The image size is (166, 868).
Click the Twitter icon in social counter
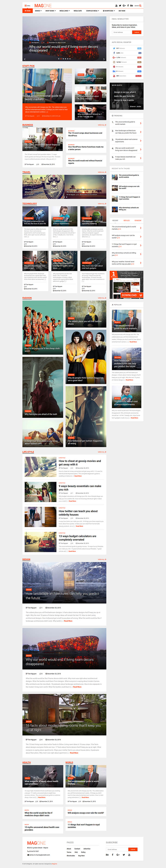[114, 48]
